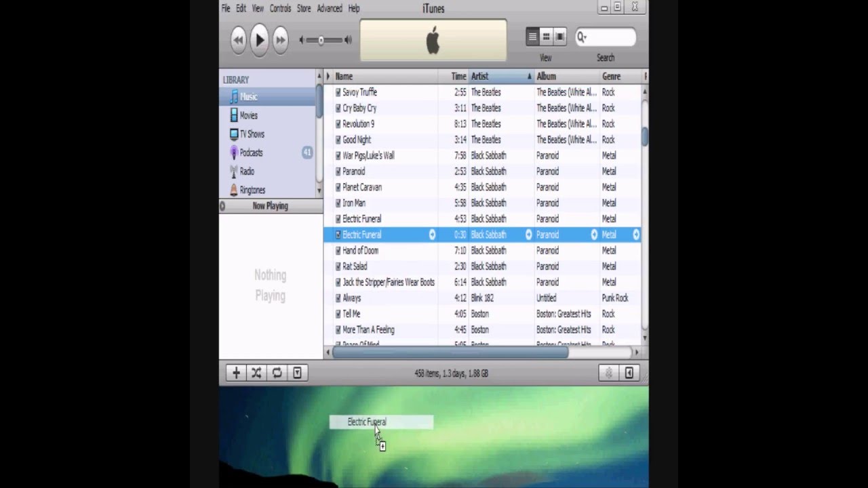Select the song More Than A Feeling
868x488 pixels.
482,330
